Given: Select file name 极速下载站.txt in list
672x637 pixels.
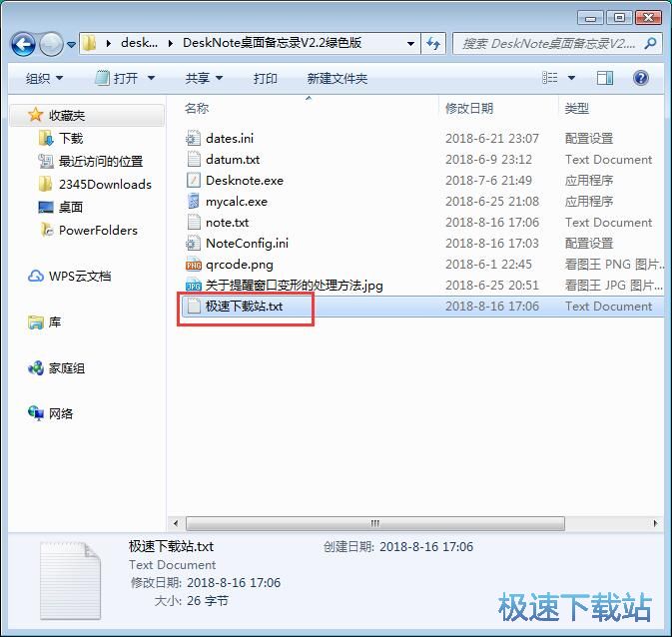Looking at the screenshot, I should 244,307.
